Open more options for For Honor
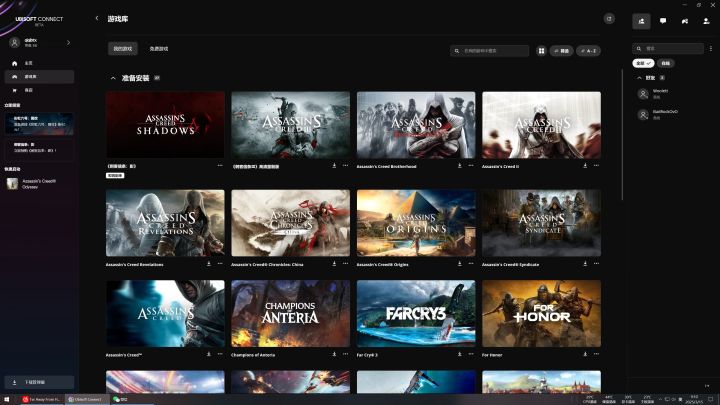The height and width of the screenshot is (405, 720). (x=596, y=354)
